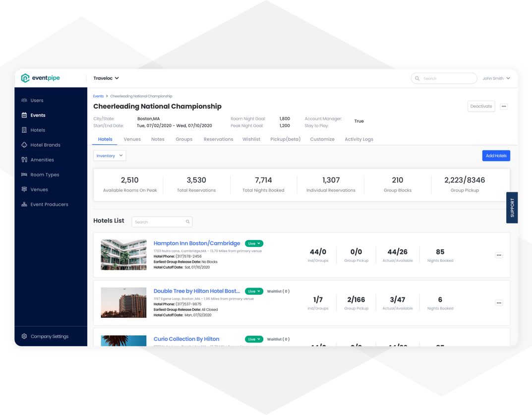Focus the top Search field
The width and height of the screenshot is (532, 415).
(444, 78)
